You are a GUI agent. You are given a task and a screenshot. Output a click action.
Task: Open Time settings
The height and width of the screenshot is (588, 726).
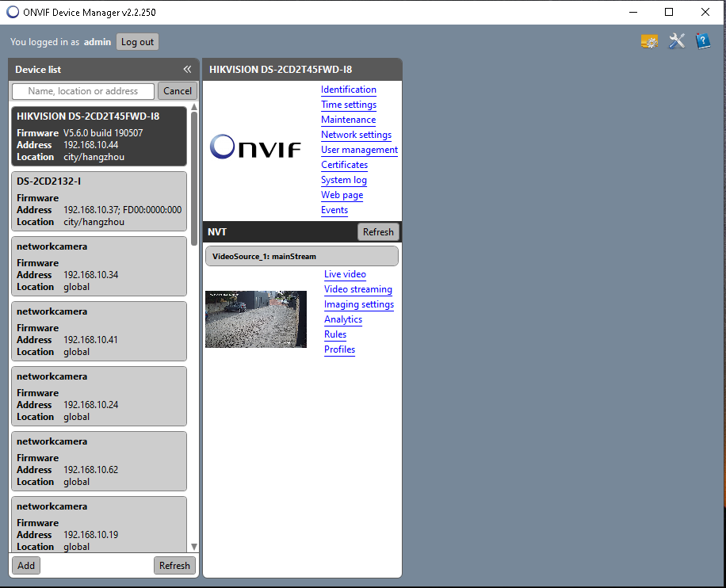[349, 105]
